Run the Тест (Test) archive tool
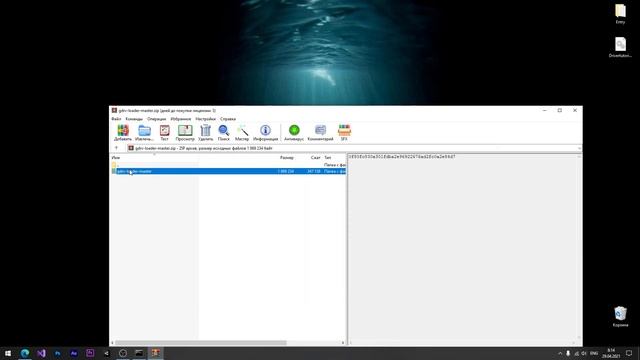 (164, 133)
